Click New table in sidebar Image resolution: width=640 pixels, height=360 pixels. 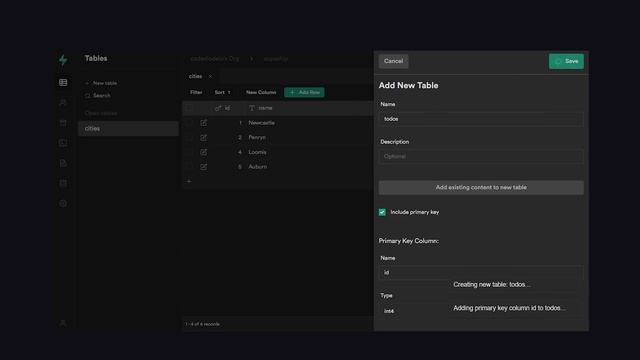(x=101, y=83)
